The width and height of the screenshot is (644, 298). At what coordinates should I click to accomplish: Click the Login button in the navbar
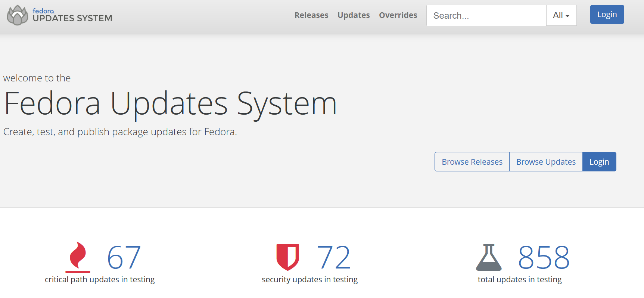click(607, 15)
